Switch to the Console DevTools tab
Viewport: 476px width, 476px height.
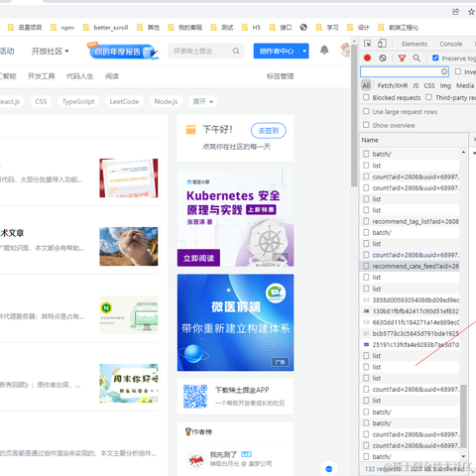[x=451, y=44]
